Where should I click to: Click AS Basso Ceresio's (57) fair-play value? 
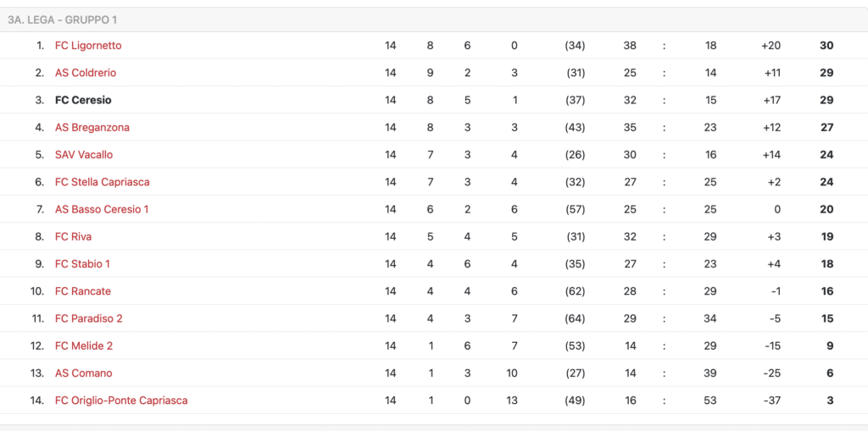tap(575, 209)
